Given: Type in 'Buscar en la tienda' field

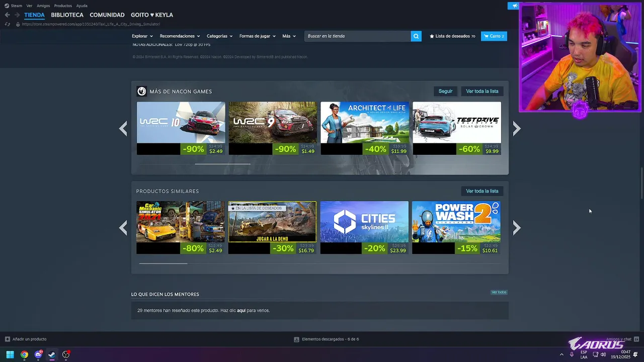Looking at the screenshot, I should click(357, 36).
